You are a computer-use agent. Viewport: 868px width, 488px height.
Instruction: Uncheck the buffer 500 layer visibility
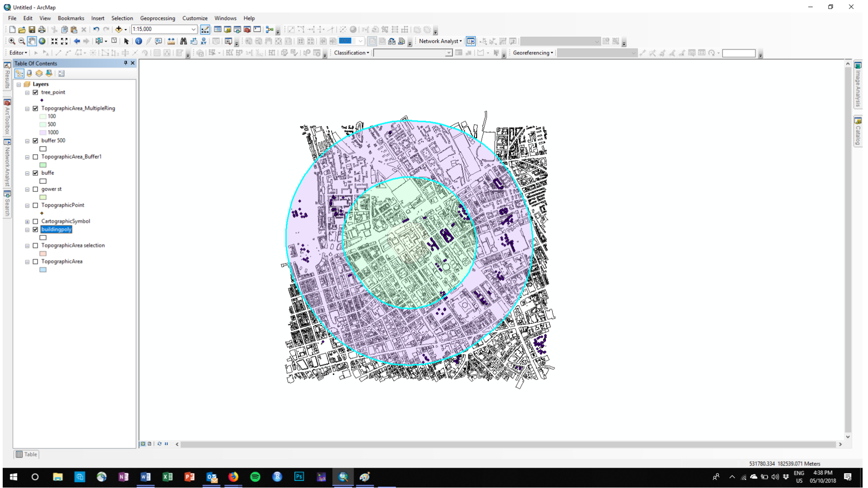(x=36, y=141)
